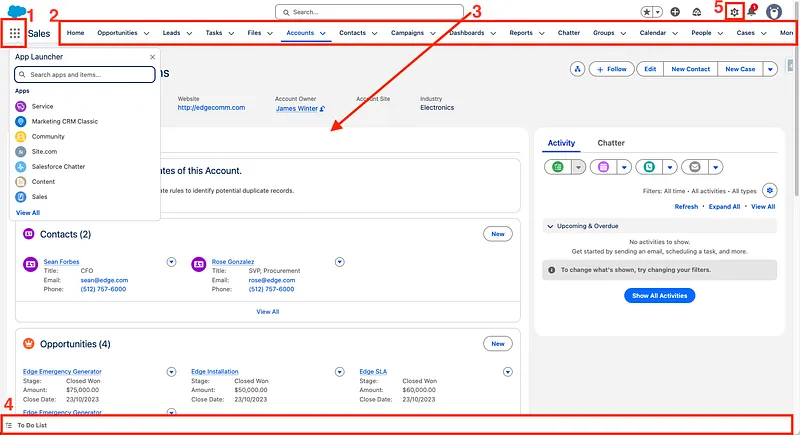Click the Email envelope icon
Screen dimensions: 800x435
point(694,167)
